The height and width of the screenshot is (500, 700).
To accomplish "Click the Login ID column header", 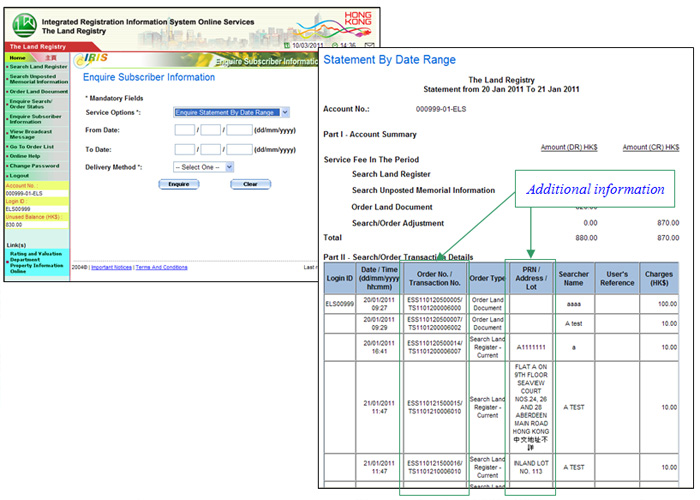I will [x=339, y=278].
